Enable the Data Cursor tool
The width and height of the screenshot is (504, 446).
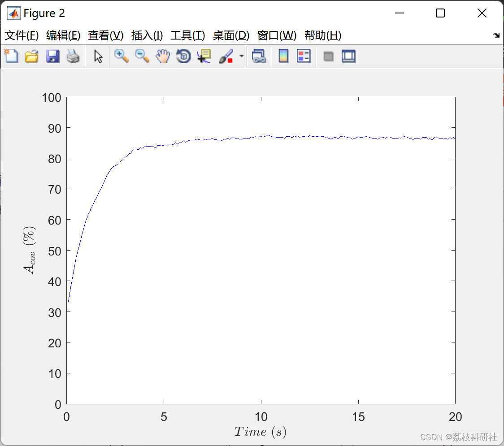pos(204,56)
